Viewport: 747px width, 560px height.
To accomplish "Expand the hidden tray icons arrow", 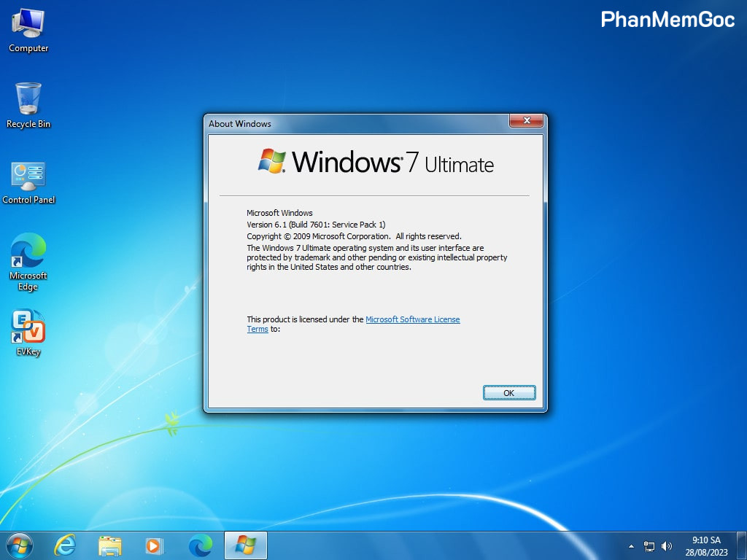I will click(x=631, y=546).
